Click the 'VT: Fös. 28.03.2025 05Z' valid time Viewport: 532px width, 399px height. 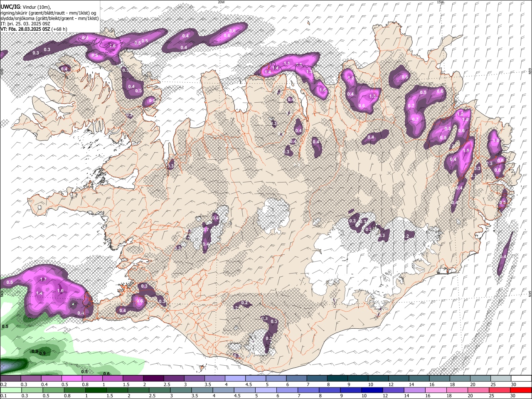click(x=25, y=29)
